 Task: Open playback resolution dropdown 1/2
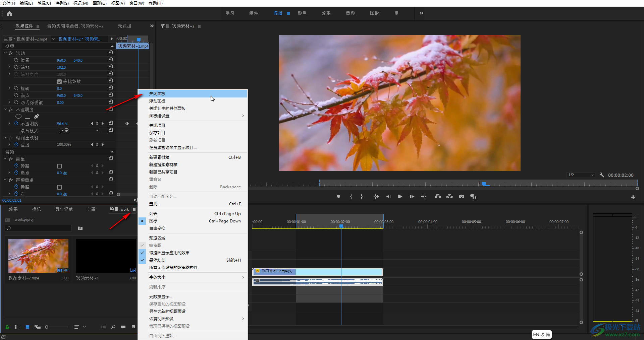point(581,175)
